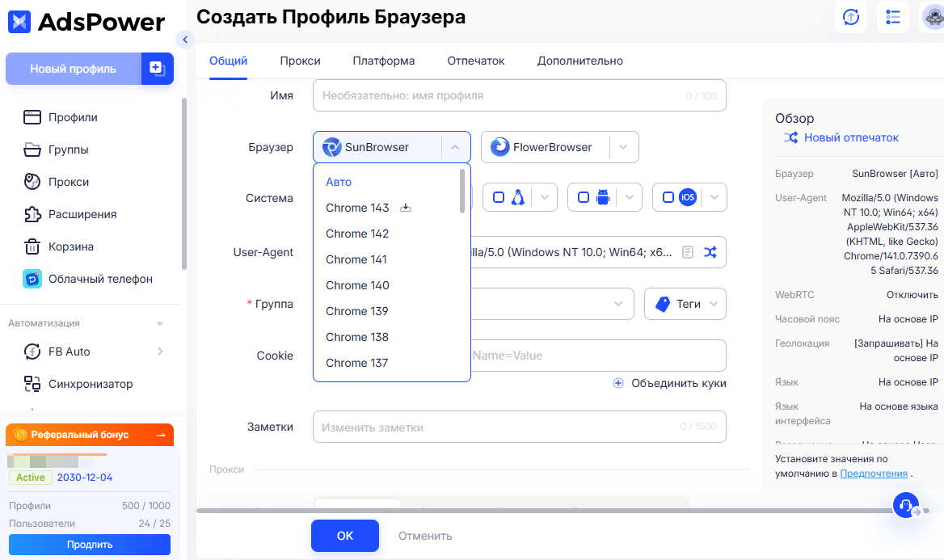Viewport: 944px width, 560px height.
Task: Expand the Android version dropdown arrow
Action: (629, 197)
